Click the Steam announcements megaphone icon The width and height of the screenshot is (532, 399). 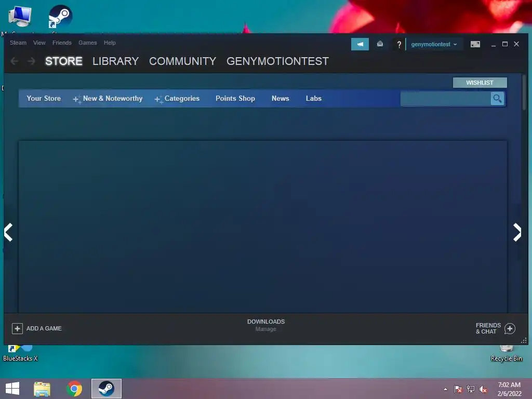coord(360,44)
